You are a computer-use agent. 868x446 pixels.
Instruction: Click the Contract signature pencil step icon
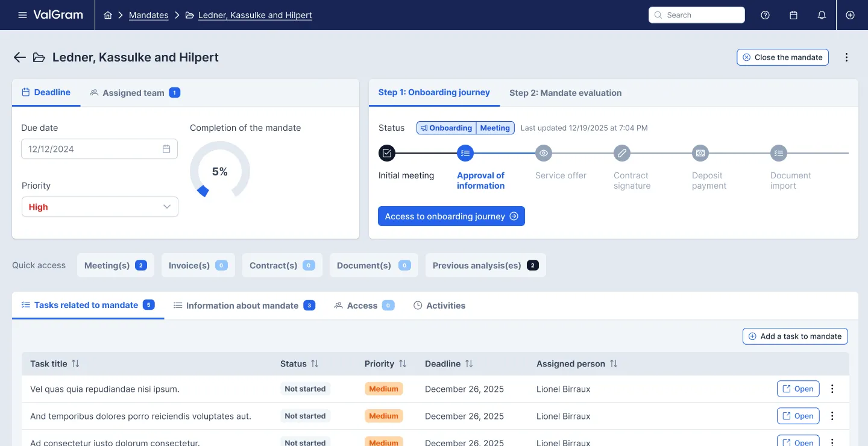click(x=621, y=153)
